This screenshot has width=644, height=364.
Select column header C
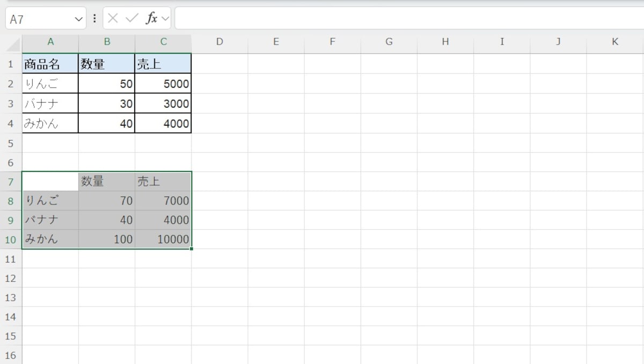[163, 42]
